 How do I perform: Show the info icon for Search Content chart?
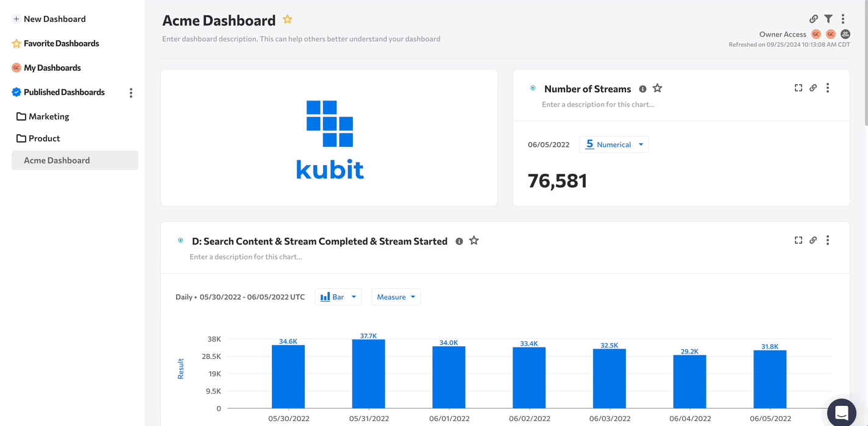(x=460, y=241)
